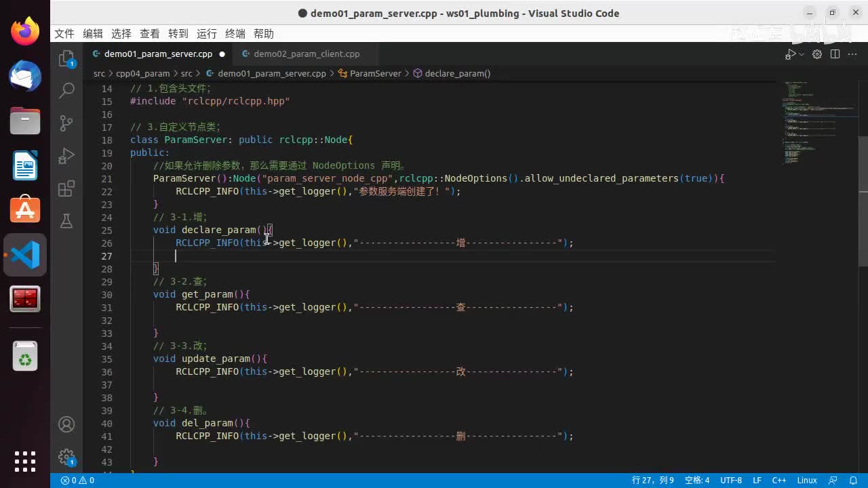Split the editor to the right
The width and height of the screenshot is (868, 488).
(x=835, y=54)
